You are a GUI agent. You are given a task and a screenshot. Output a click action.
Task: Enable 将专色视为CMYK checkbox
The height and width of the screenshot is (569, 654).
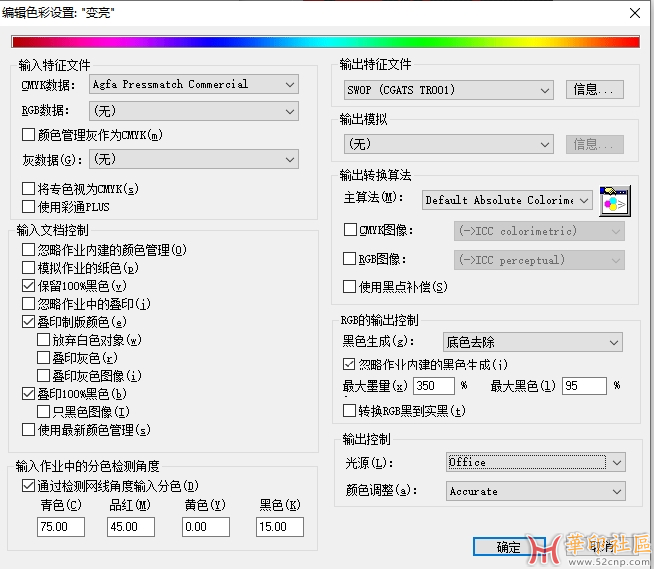[28, 189]
